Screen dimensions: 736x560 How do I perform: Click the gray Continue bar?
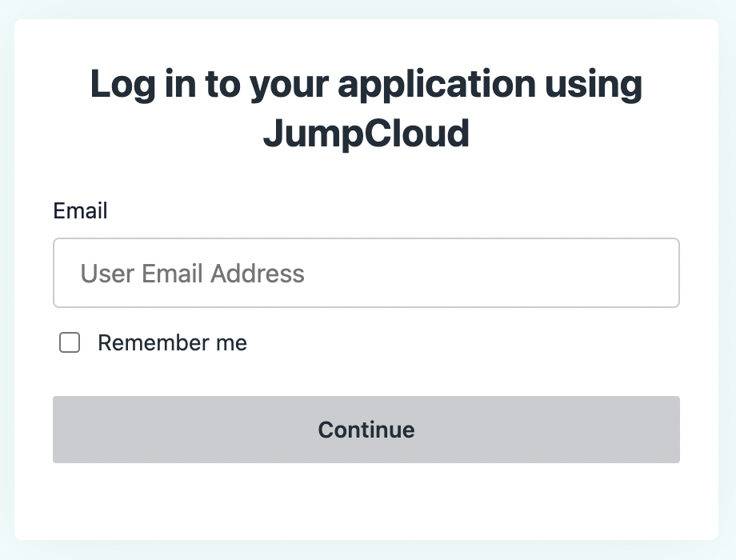pos(366,430)
